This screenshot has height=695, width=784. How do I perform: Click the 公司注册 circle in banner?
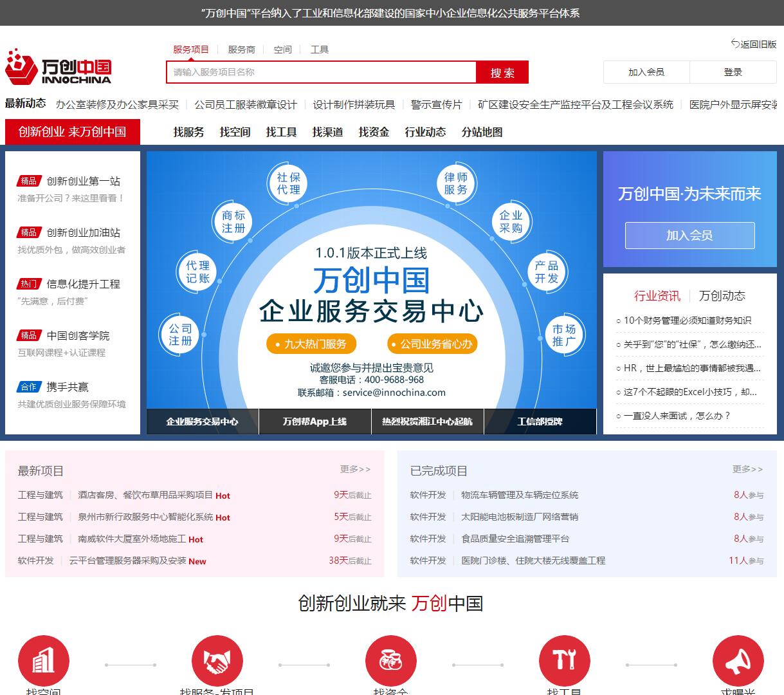click(180, 335)
